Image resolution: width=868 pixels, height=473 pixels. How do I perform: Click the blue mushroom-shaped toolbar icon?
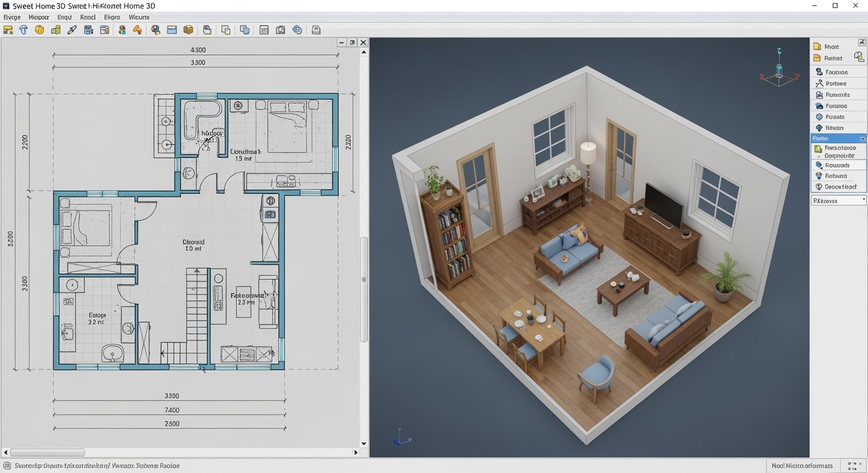23,30
